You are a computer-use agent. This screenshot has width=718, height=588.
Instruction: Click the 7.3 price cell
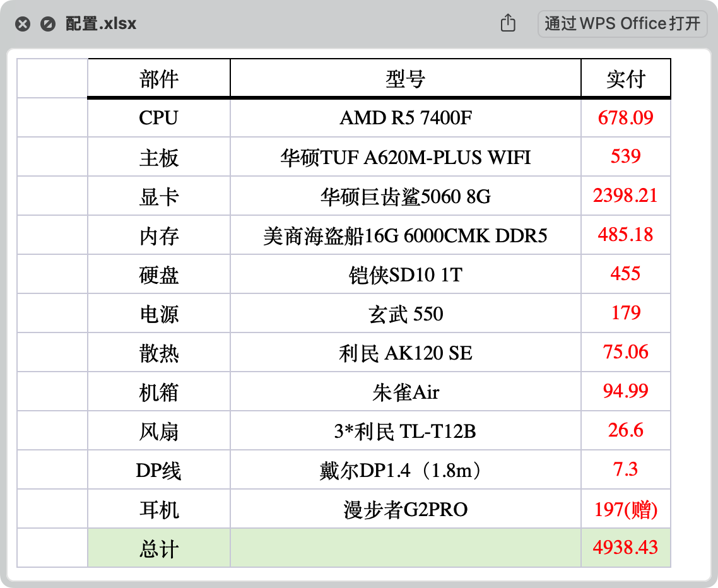[x=625, y=469]
